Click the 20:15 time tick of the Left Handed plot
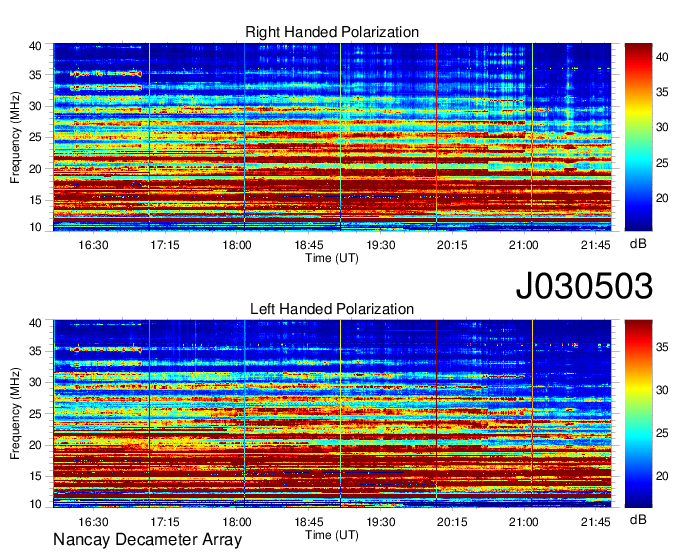 452,522
